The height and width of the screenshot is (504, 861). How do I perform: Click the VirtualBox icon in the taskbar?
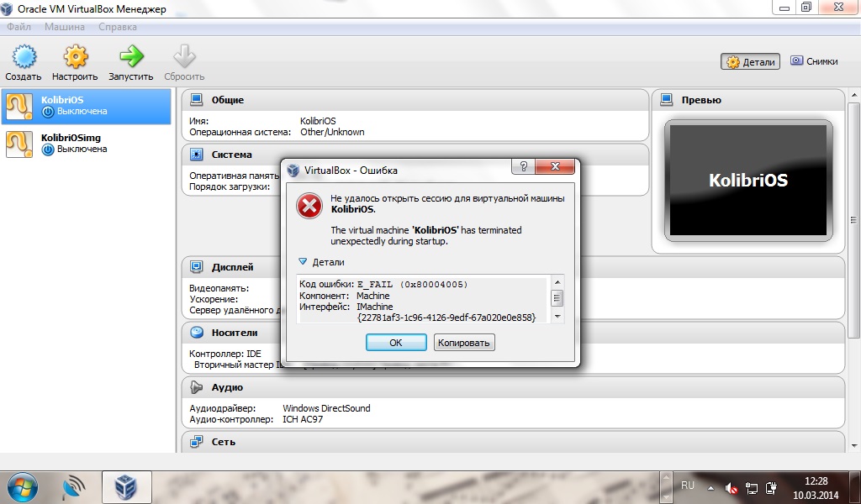coord(126,486)
